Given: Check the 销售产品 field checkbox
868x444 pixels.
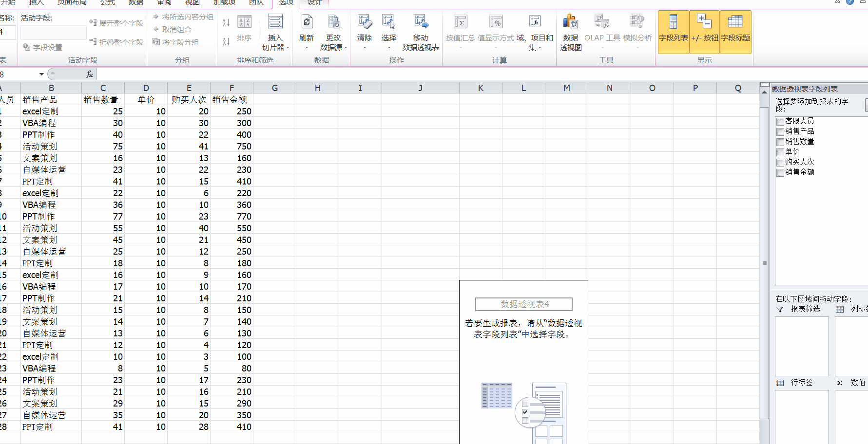Looking at the screenshot, I should [x=780, y=131].
